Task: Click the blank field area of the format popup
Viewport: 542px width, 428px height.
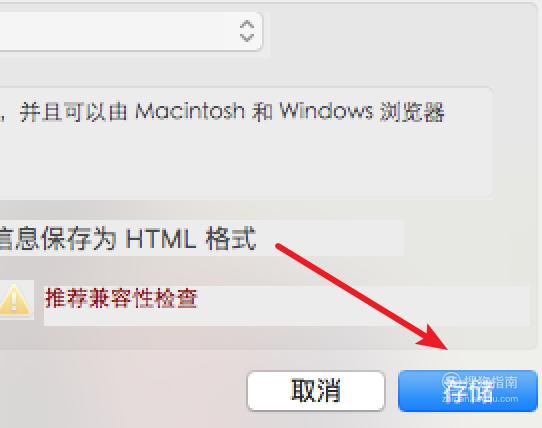Action: pos(118,31)
